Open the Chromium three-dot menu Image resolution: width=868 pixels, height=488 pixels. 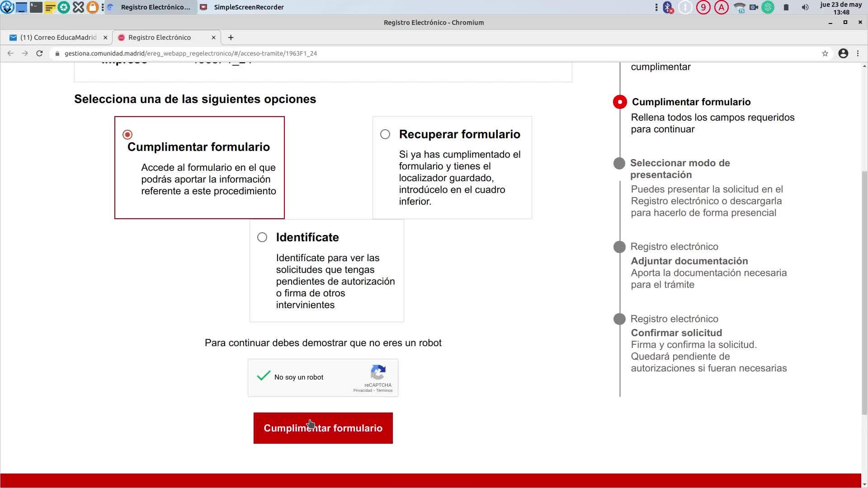tap(858, 53)
